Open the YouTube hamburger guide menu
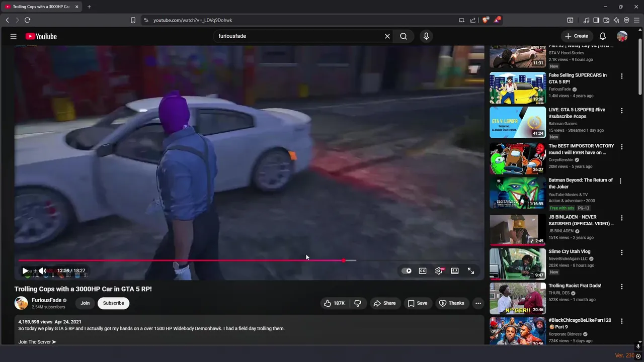Screen dimensions: 644x362 (x=14, y=36)
